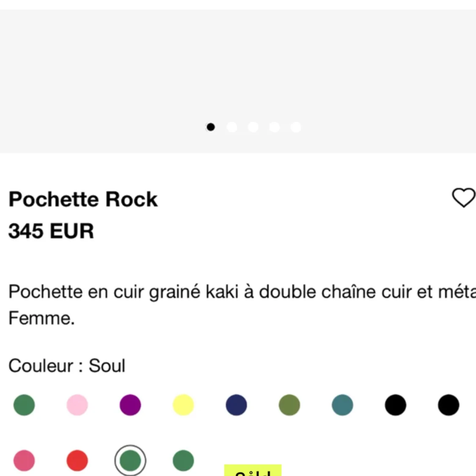Choose the rightmost black color swatch

pos(448,405)
